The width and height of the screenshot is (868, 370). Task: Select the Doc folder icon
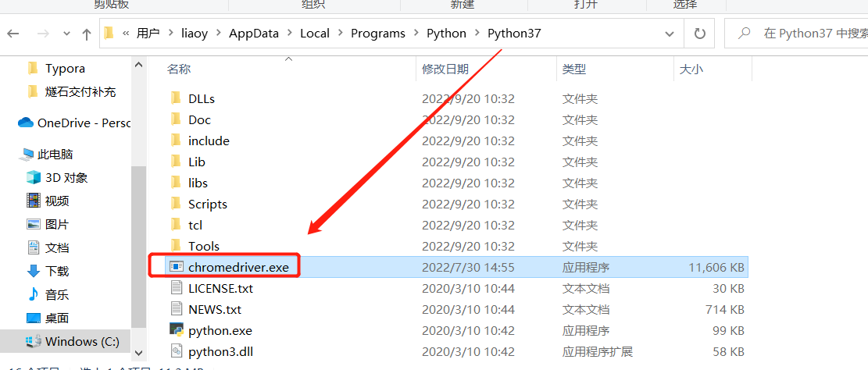click(176, 119)
